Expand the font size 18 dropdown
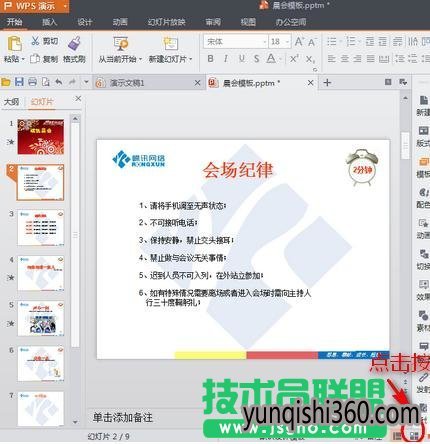 click(288, 42)
